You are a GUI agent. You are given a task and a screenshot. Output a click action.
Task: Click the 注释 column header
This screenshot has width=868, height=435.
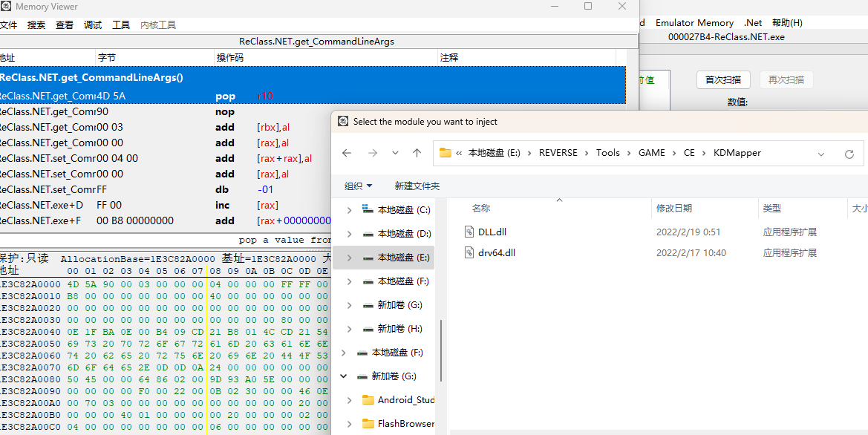[526, 58]
